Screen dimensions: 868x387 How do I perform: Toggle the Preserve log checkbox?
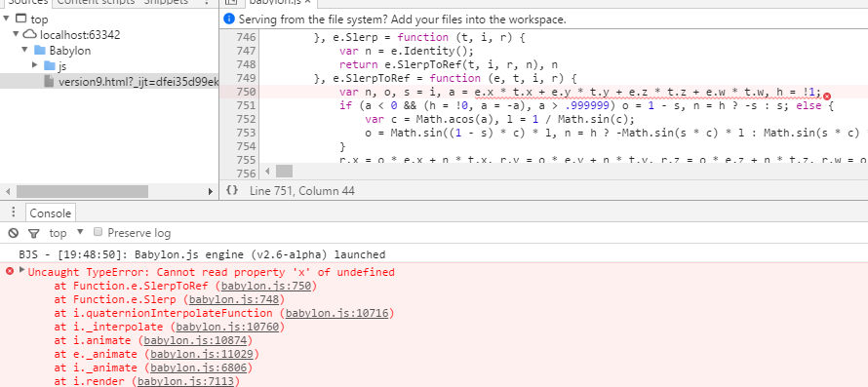(x=98, y=231)
